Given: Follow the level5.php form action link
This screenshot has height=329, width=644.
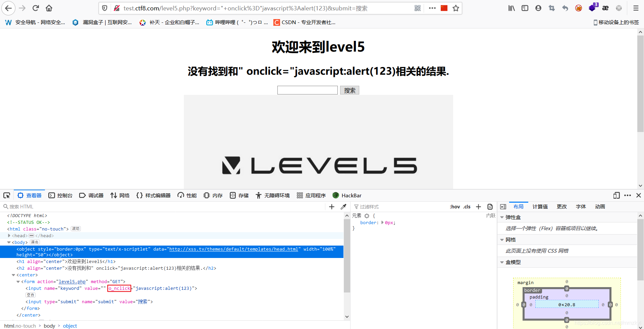Looking at the screenshot, I should click(72, 282).
